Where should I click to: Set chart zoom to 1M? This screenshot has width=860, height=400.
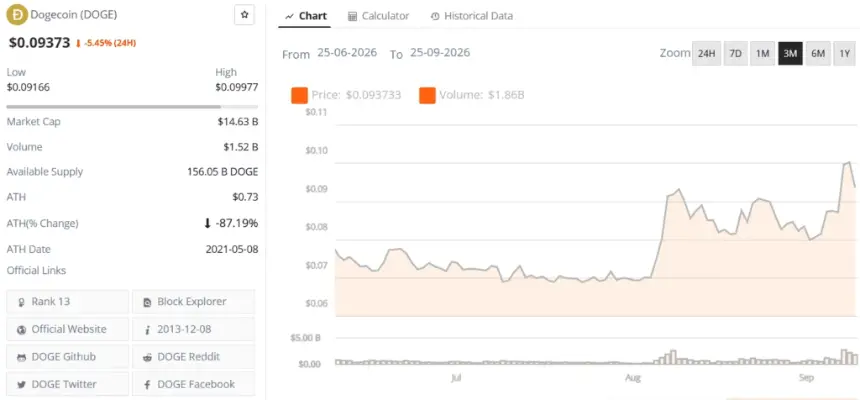pyautogui.click(x=762, y=53)
